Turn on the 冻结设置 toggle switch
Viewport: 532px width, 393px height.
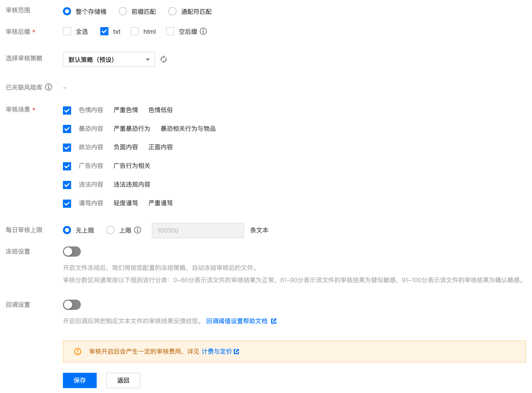point(72,252)
